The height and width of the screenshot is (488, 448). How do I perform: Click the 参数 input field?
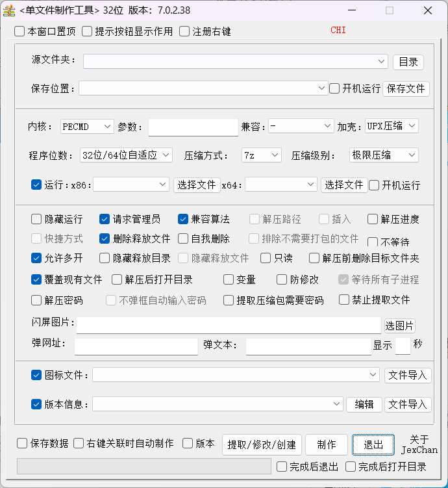coord(193,127)
